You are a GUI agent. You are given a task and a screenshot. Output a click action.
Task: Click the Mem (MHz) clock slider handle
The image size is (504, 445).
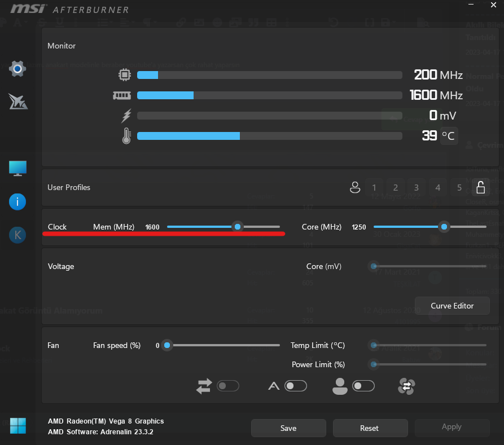238,227
